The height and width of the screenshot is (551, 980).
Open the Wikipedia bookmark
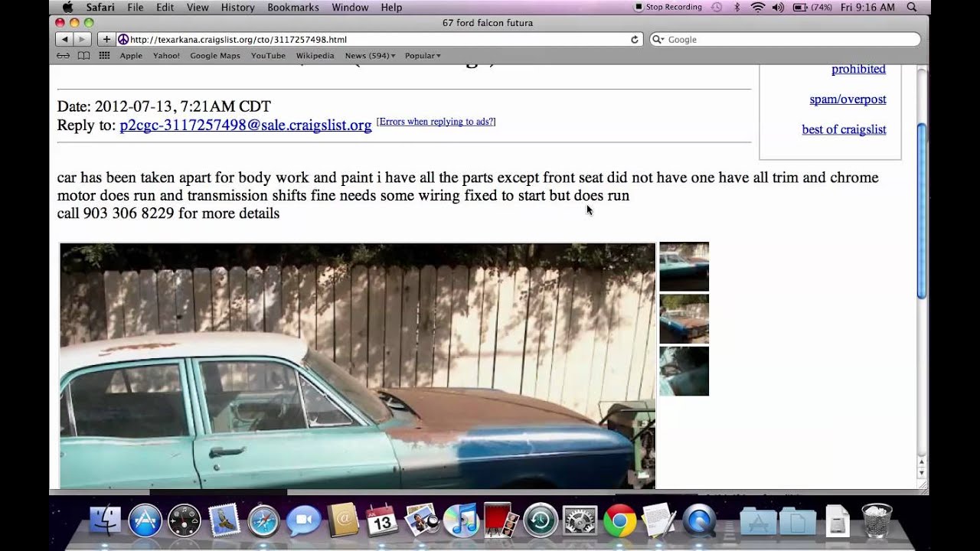[x=315, y=55]
